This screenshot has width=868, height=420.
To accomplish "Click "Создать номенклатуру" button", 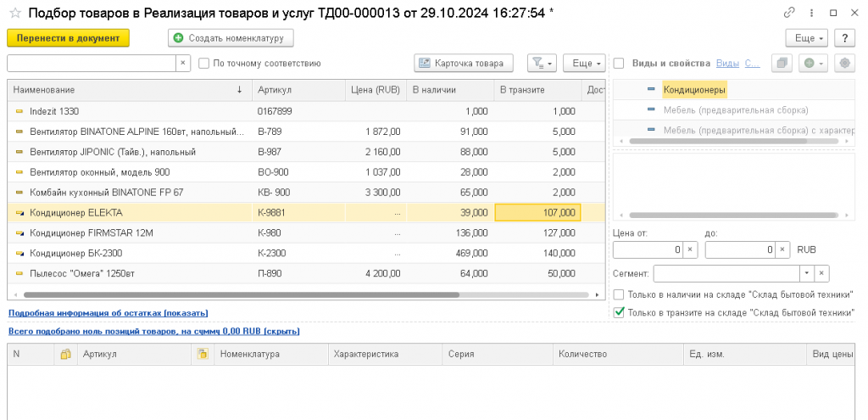I will 231,38.
